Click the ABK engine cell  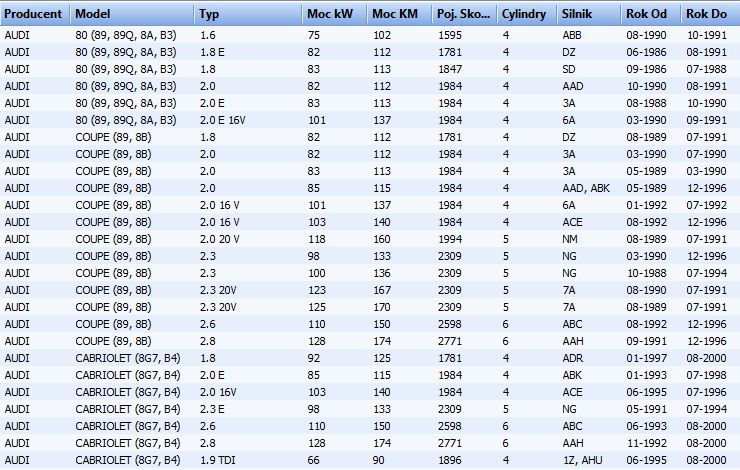point(572,375)
